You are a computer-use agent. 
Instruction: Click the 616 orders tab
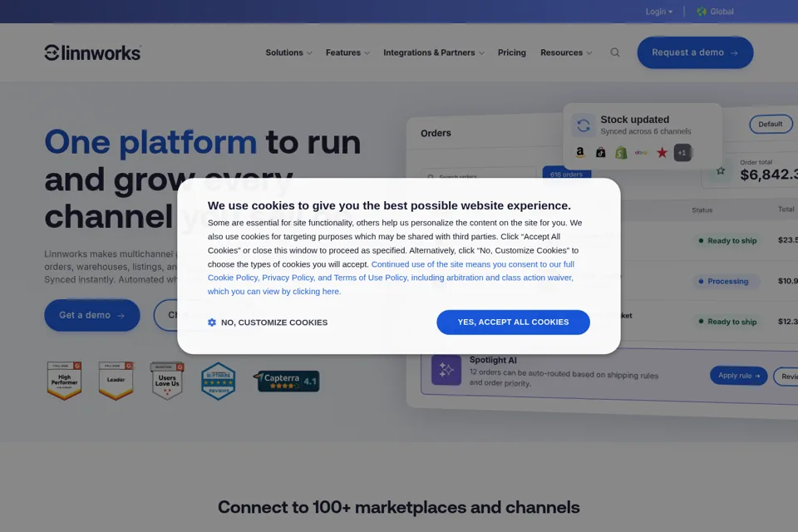click(566, 173)
